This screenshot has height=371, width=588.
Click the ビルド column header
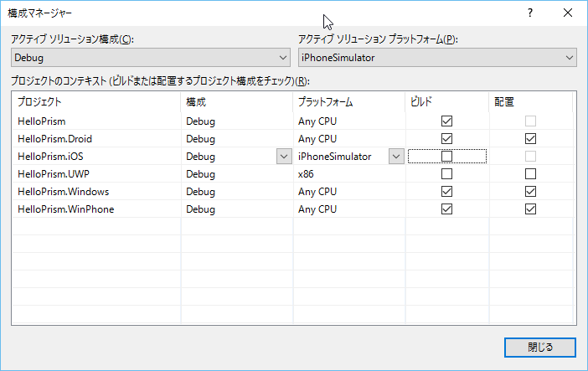click(x=447, y=102)
